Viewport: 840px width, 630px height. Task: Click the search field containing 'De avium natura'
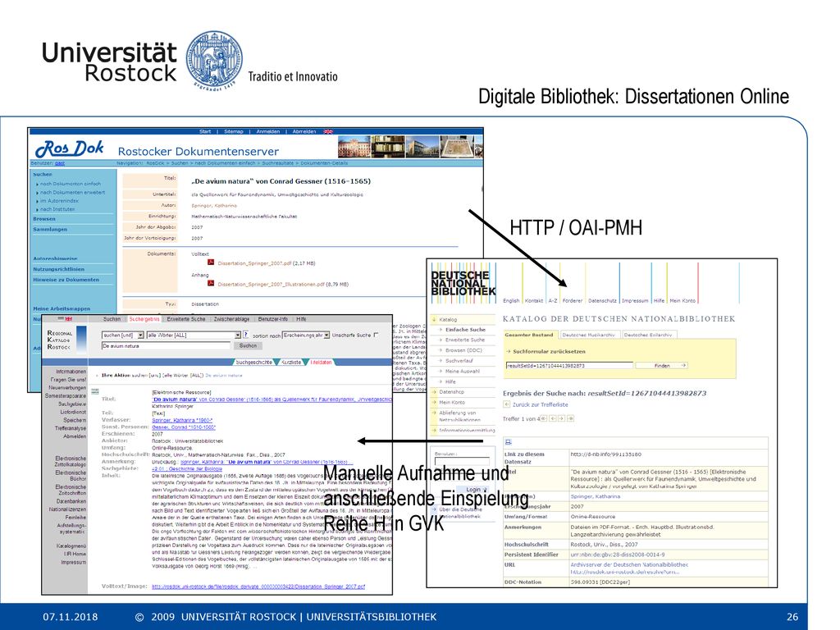tap(166, 346)
